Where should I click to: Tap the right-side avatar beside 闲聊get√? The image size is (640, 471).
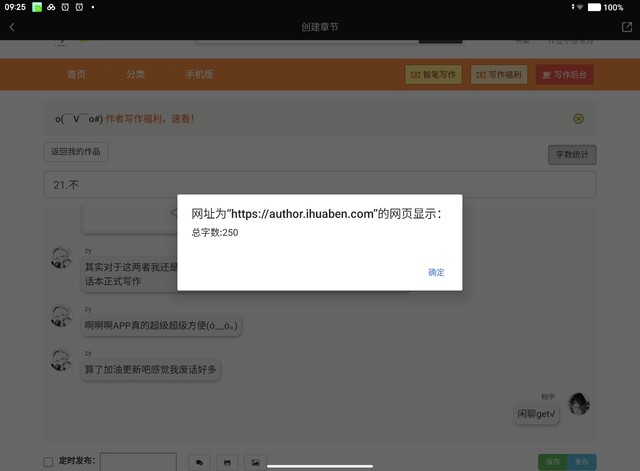578,404
